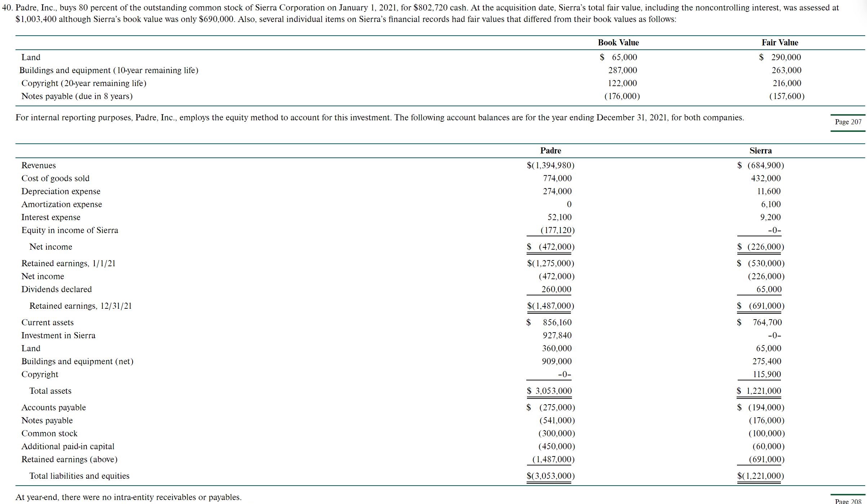Click the Buildings and equipment 10-year label

(109, 70)
